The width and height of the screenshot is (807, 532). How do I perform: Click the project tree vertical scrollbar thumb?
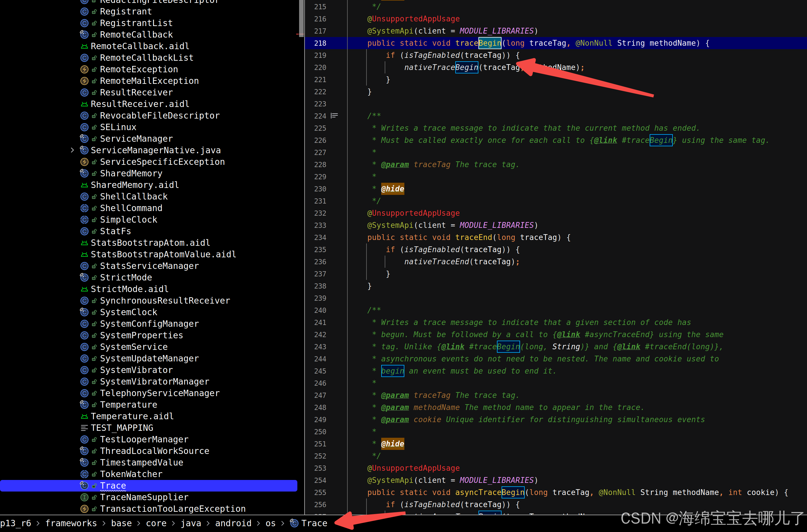tap(301, 17)
